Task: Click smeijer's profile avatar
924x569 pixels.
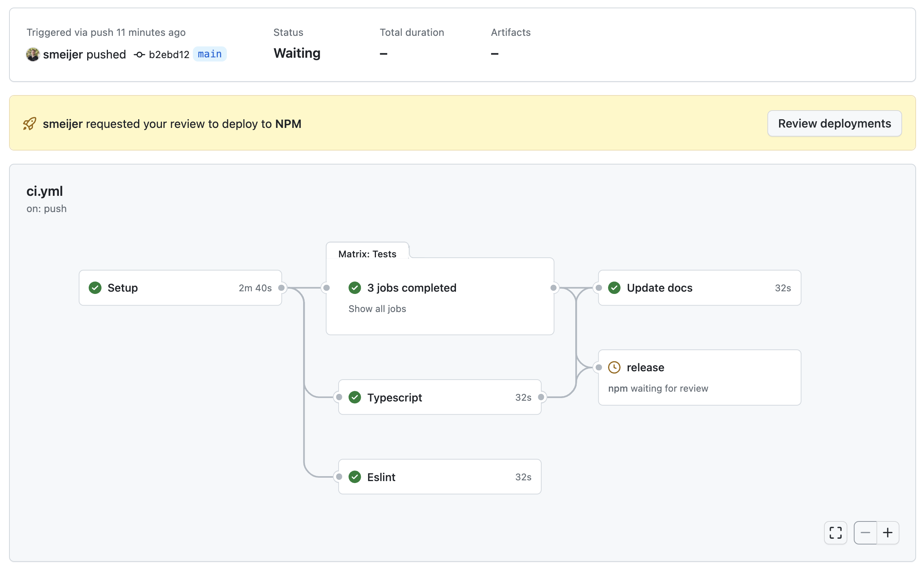Action: (33, 54)
